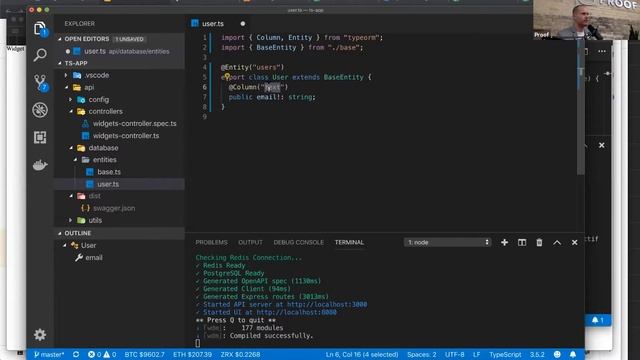Change indentation via Spaces: 2
640x360 pixels.
pos(422,354)
